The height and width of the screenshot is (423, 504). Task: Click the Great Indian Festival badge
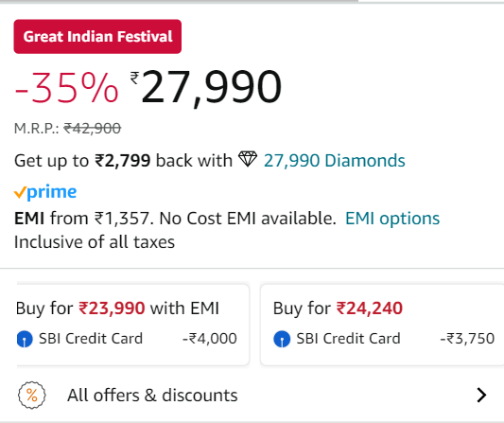[97, 36]
